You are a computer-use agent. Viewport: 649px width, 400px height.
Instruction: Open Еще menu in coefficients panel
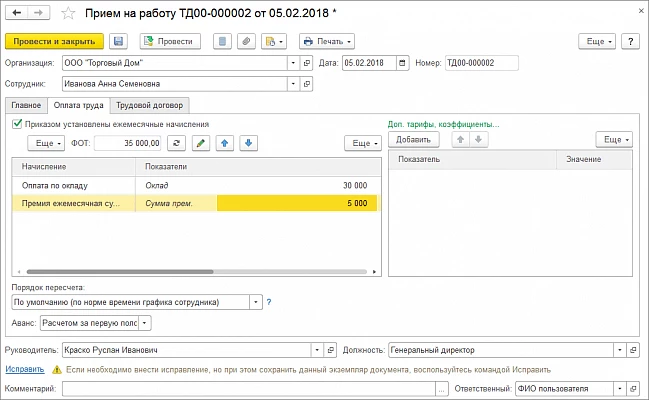(x=614, y=140)
